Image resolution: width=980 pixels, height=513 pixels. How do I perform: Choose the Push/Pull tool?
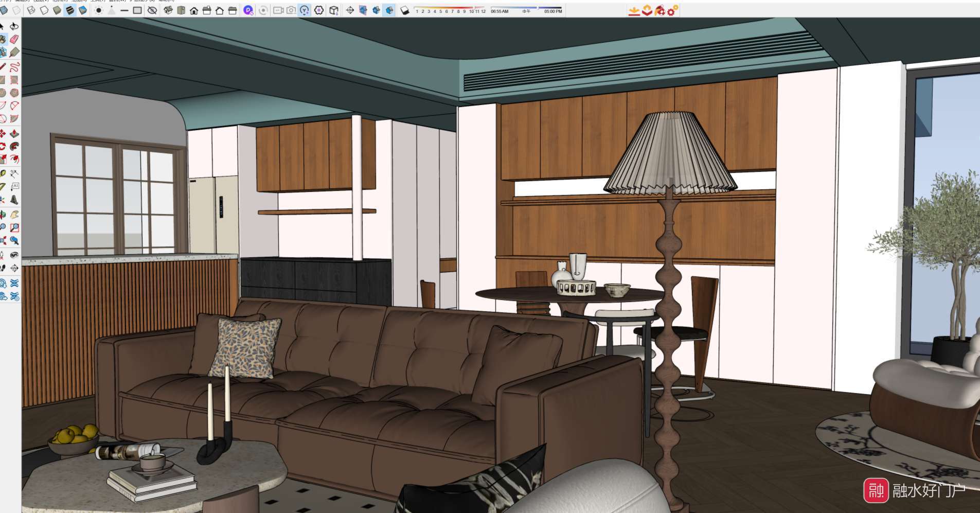coord(14,134)
